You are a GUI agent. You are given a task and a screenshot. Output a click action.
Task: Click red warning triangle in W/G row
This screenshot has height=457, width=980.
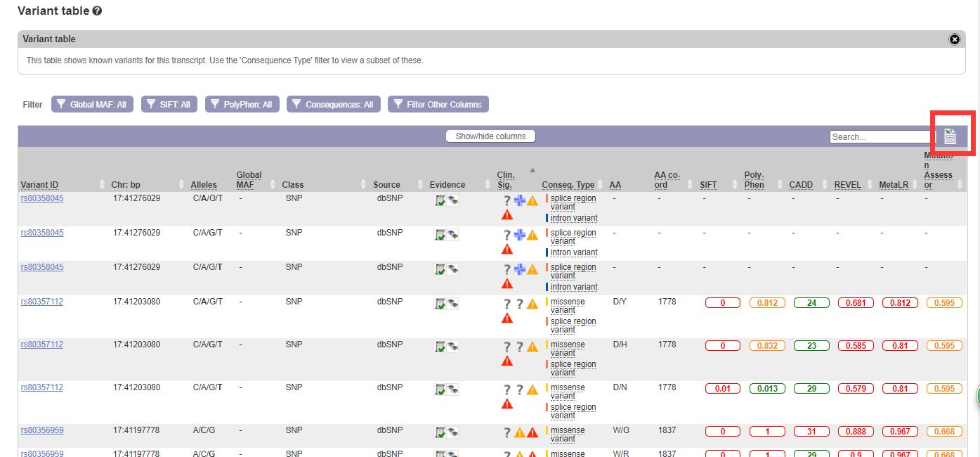click(533, 433)
